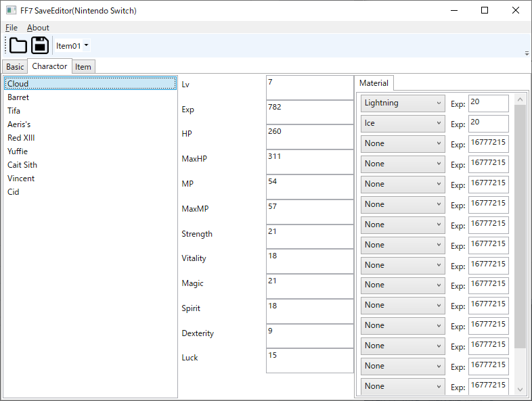Open the last visible materia slot dropdown

[x=403, y=386]
